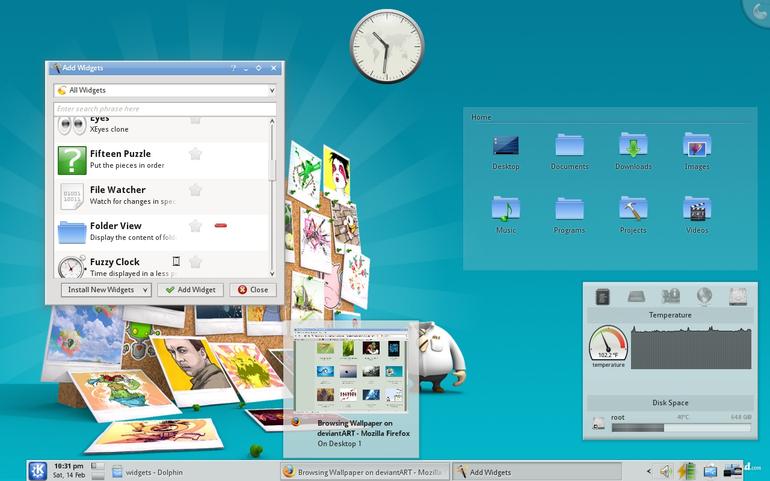
Task: Click the dark processor icon in system monitor
Action: coord(603,296)
